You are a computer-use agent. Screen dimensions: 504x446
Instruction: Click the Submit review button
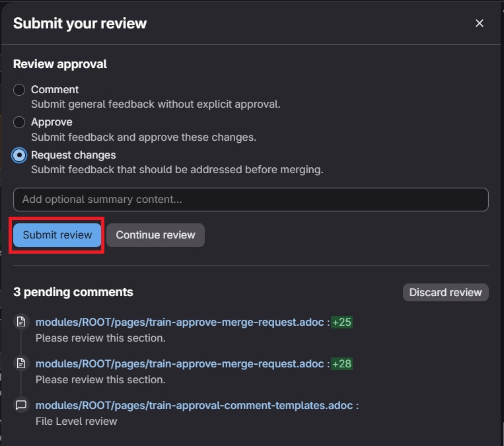[x=57, y=235]
